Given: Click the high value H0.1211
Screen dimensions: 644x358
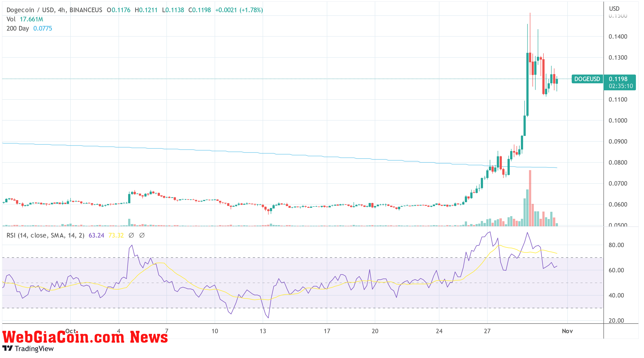Looking at the screenshot, I should pos(146,10).
